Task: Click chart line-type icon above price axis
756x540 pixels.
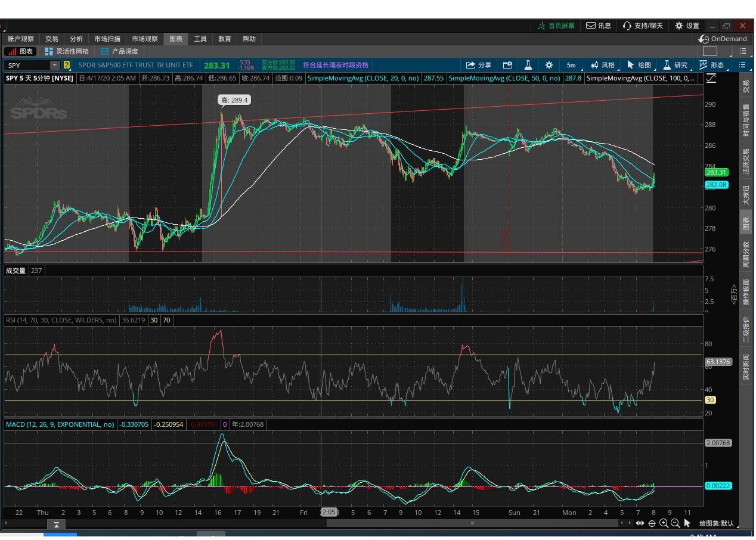Action: [x=711, y=78]
